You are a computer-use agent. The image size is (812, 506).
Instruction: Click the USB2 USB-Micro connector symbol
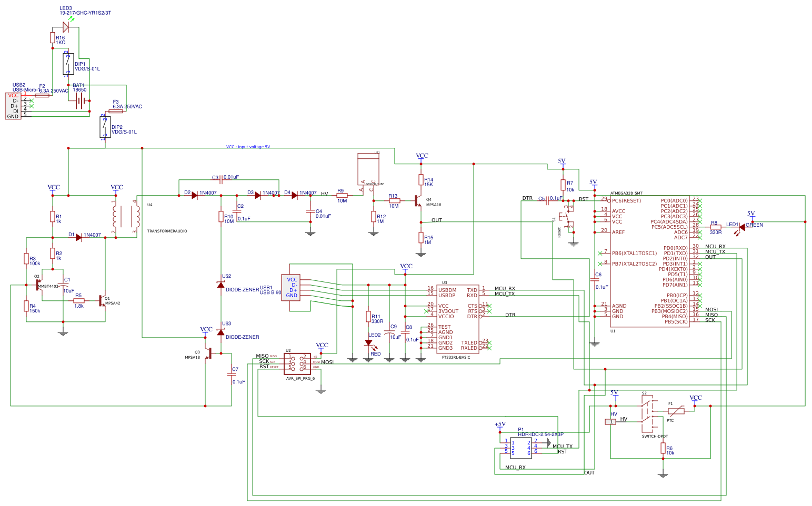(x=13, y=105)
